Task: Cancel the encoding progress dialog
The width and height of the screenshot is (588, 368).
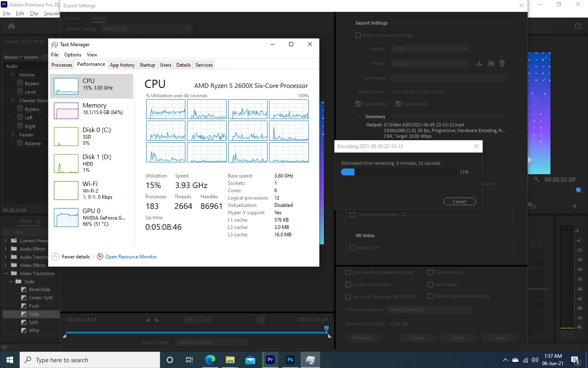Action: coord(459,202)
